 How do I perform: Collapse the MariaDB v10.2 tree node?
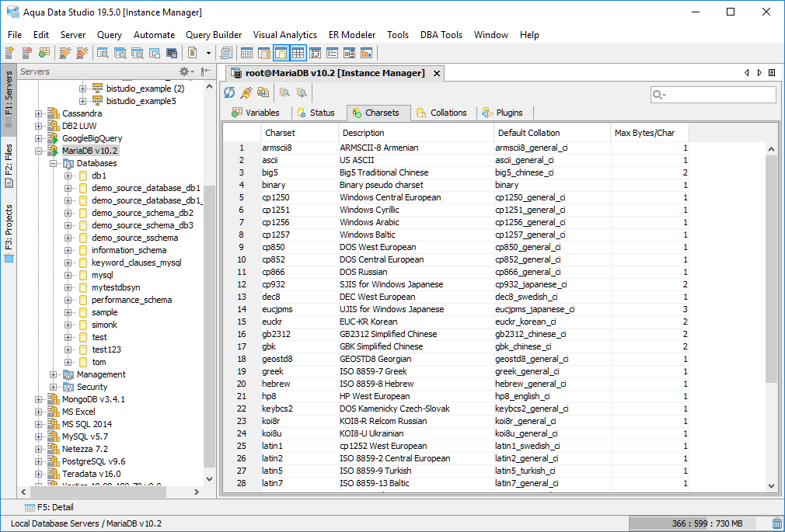coord(39,151)
